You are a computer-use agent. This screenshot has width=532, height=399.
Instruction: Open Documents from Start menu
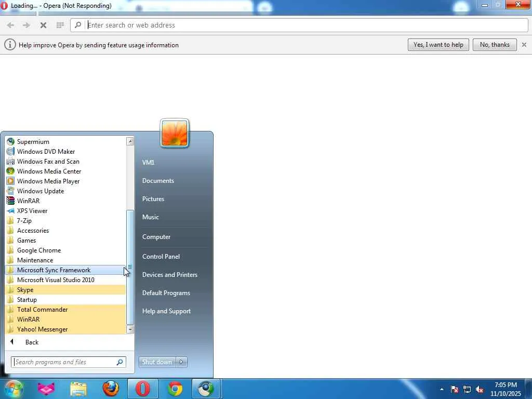158,181
